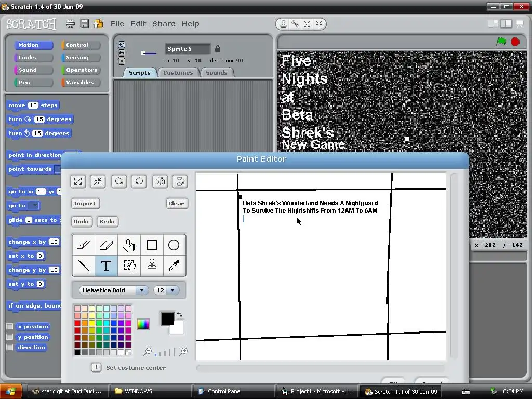Choose the selection (move) tool
Screen dimensions: 532x399
coord(129,265)
